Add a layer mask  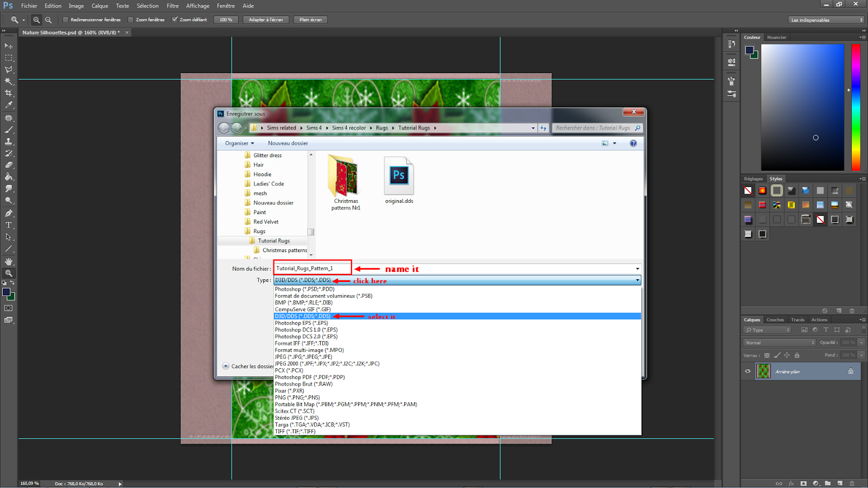(x=803, y=483)
